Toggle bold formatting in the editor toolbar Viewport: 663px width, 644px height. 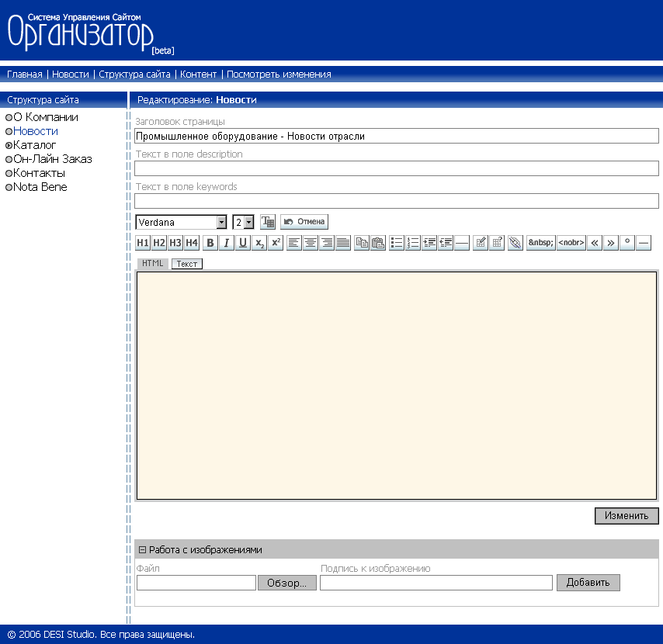[210, 242]
